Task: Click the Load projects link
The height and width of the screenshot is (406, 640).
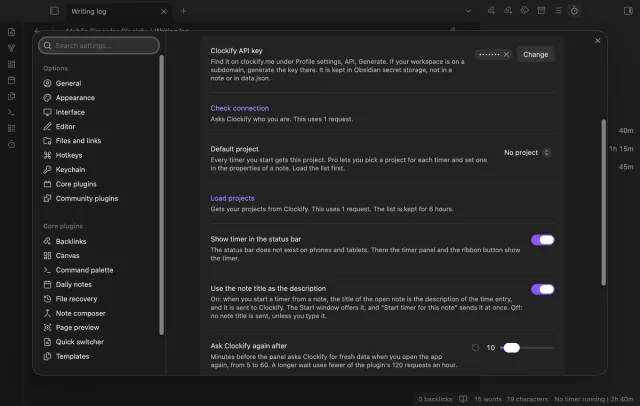Action: pos(232,198)
